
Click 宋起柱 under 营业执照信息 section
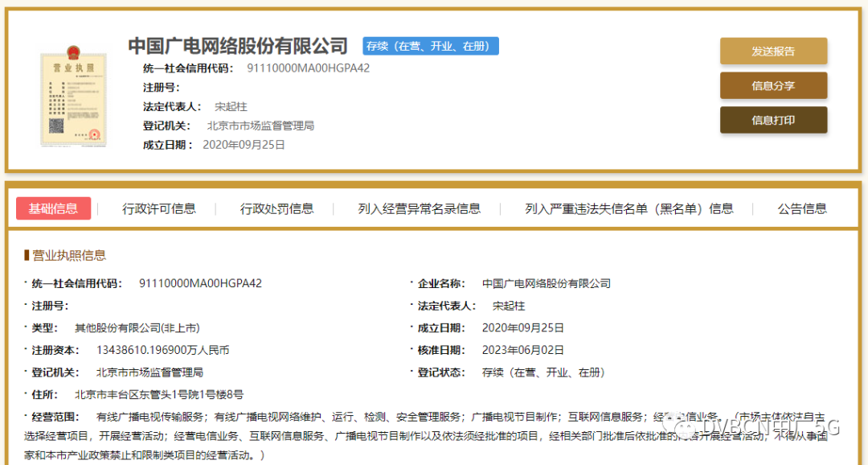coord(509,306)
